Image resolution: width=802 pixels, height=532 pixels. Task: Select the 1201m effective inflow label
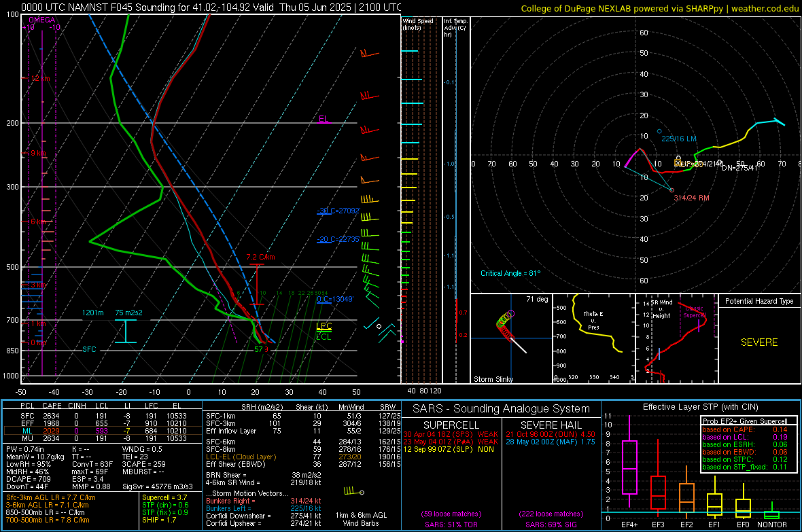[x=93, y=313]
